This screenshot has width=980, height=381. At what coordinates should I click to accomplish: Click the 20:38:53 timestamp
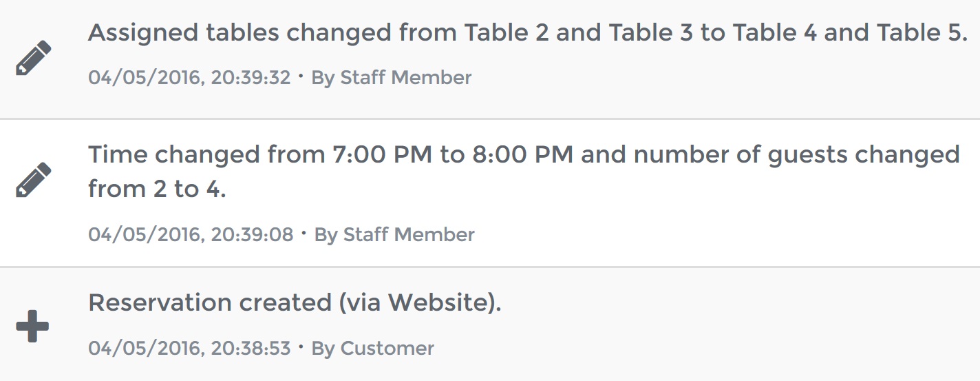tap(189, 349)
